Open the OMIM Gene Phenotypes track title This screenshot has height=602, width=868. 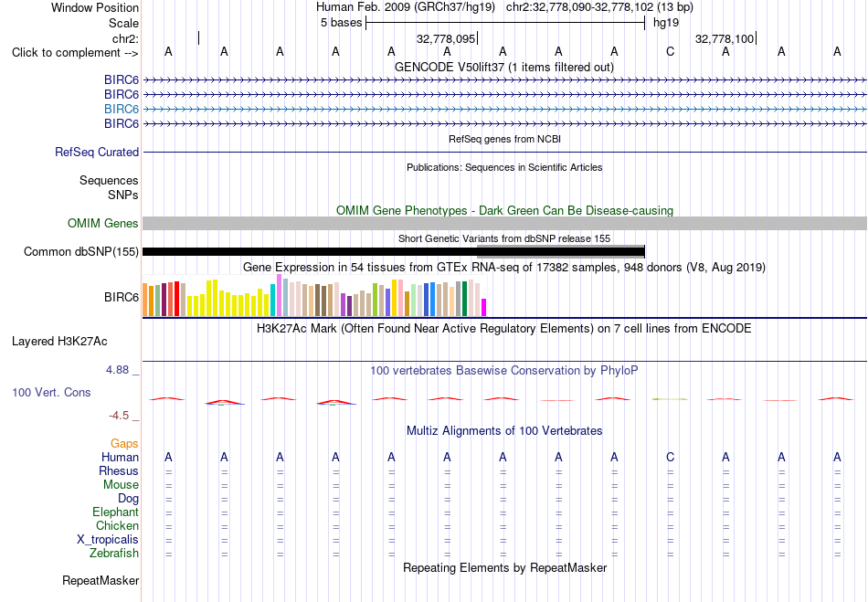[504, 210]
